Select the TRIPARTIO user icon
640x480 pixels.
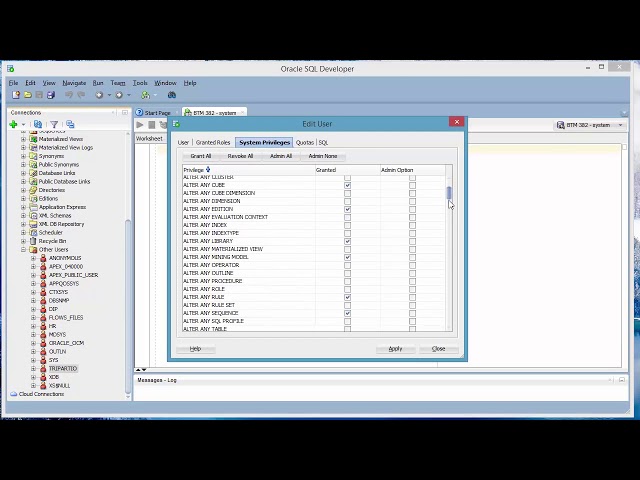(43, 369)
